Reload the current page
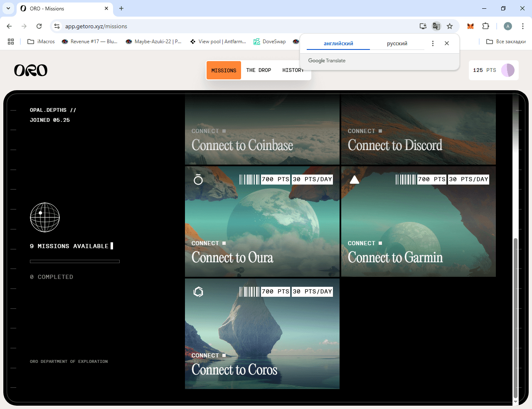This screenshot has width=532, height=409. coord(39,26)
